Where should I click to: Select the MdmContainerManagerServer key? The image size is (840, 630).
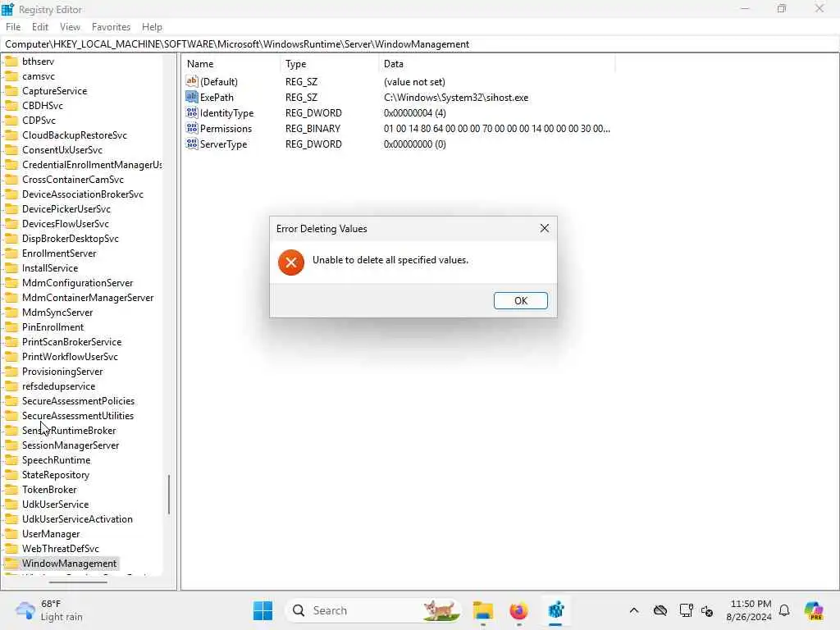click(x=88, y=297)
